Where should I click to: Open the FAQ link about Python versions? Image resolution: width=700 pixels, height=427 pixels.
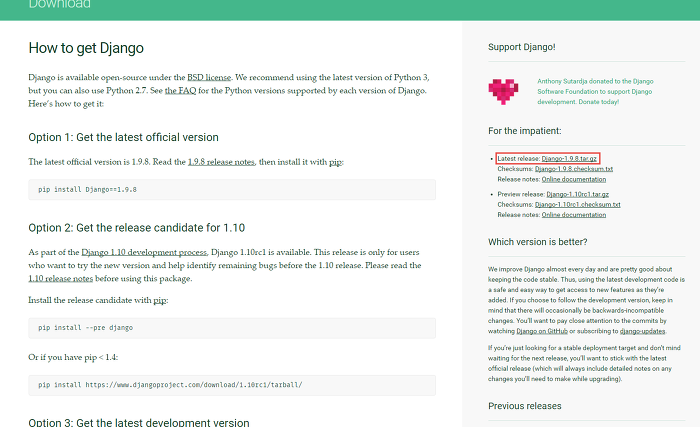click(x=180, y=91)
